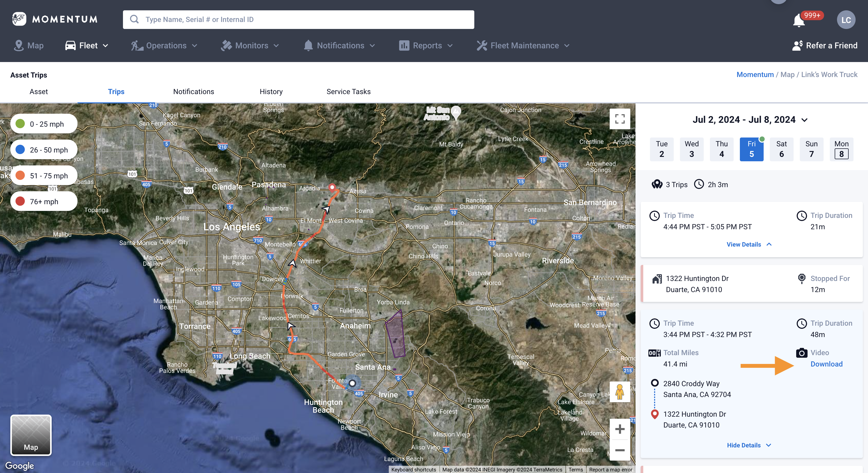Click the orange 51 - 75 mph color dot
This screenshot has width=868, height=473.
coord(20,175)
